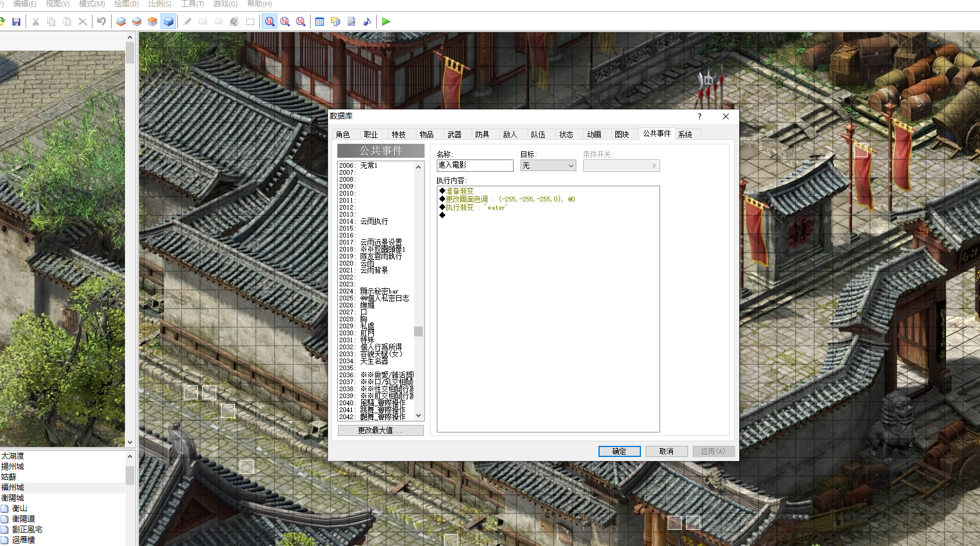Viewport: 980px width, 546px height.
Task: Open the sound test music note icon
Action: [367, 22]
